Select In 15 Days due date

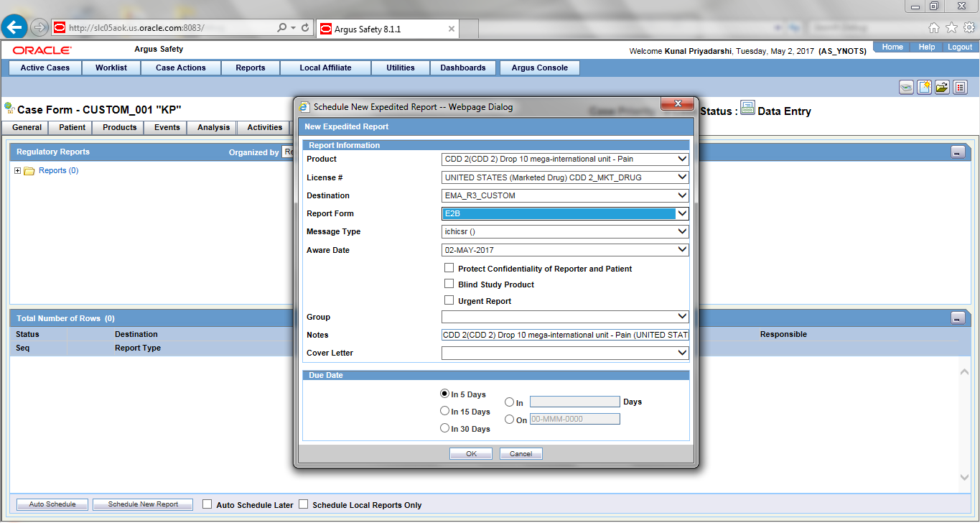[445, 411]
